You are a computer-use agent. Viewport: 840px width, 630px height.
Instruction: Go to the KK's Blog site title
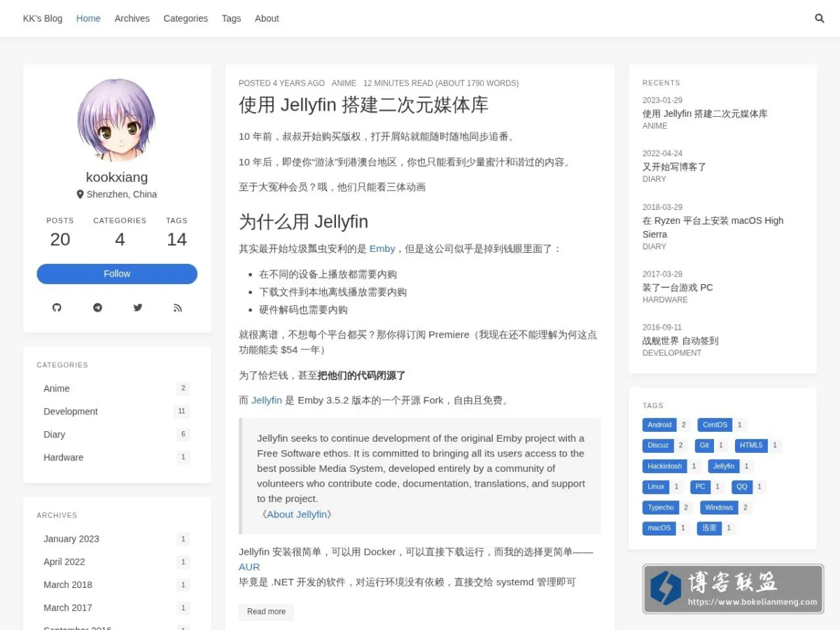[x=43, y=18]
